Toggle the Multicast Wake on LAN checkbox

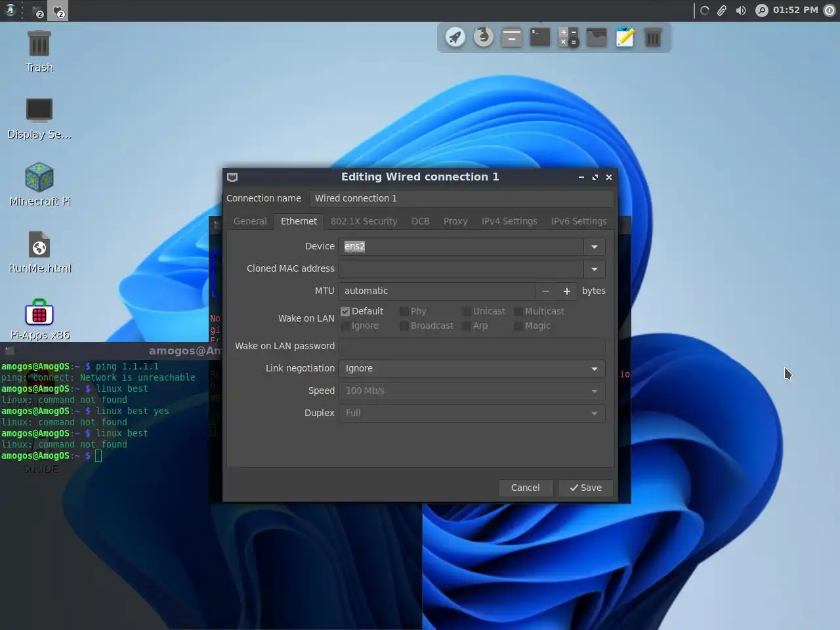[518, 311]
